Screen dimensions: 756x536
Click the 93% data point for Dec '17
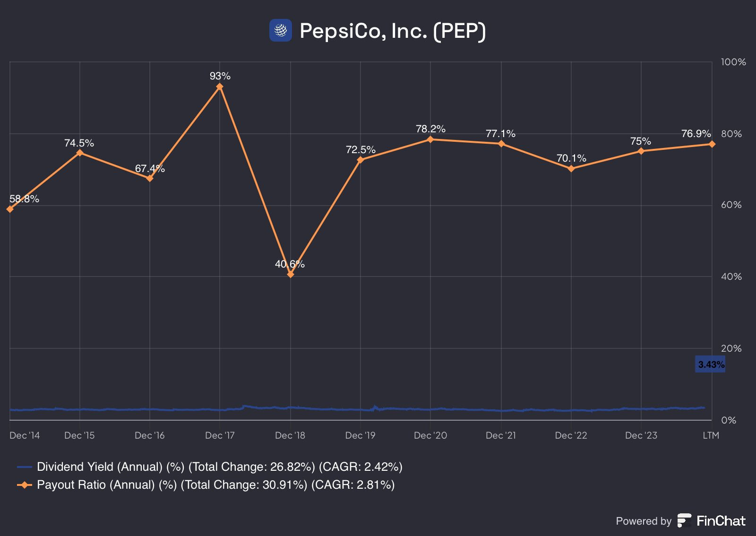220,86
